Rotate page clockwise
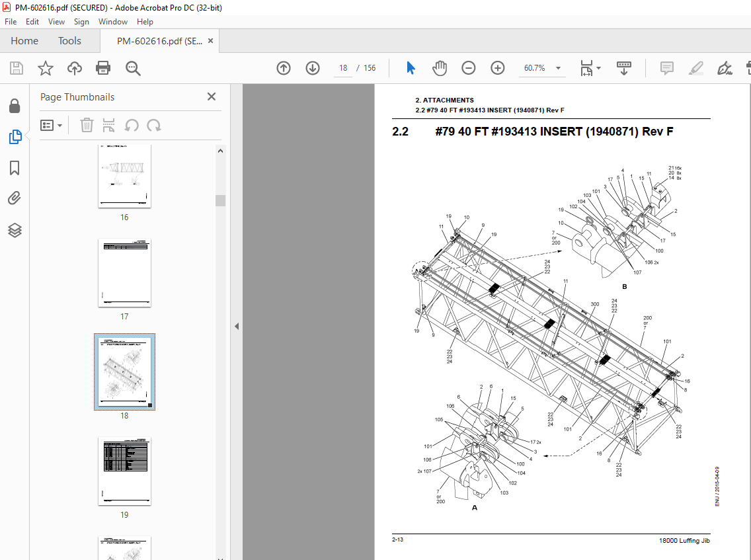The image size is (751, 560). (x=154, y=126)
